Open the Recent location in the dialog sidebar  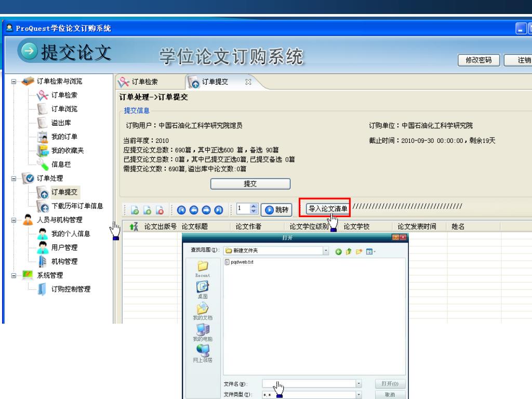point(203,270)
